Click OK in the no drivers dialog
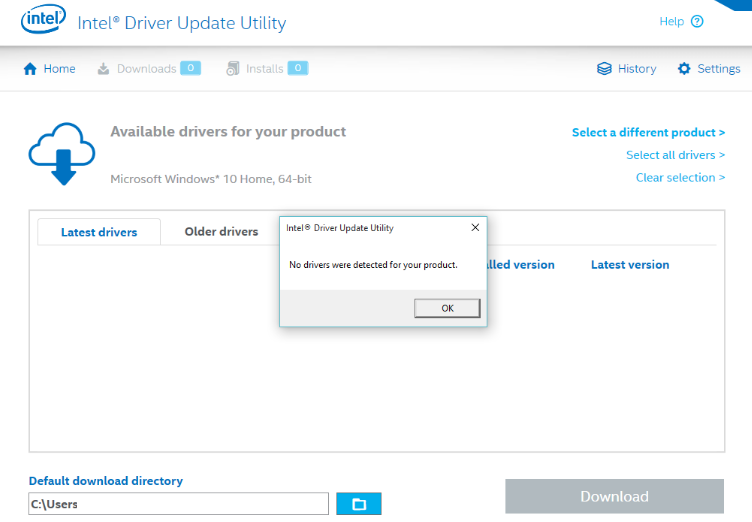 coord(447,308)
